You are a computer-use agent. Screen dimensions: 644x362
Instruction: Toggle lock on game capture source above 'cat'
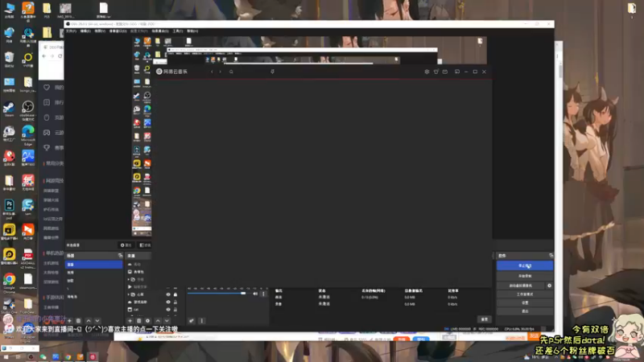tap(175, 302)
